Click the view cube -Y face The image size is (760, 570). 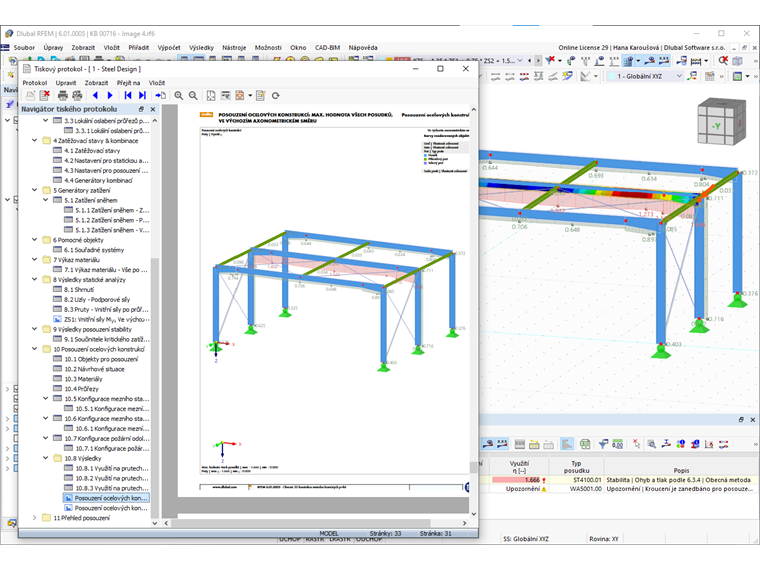point(716,126)
